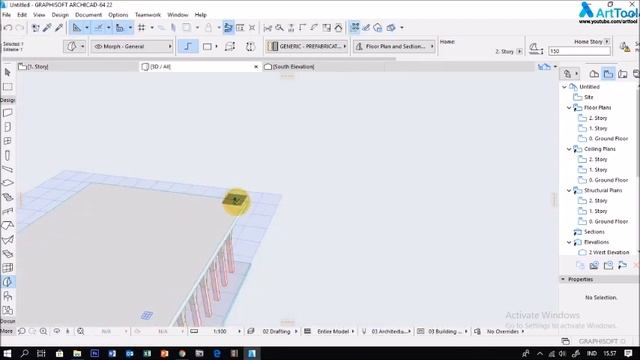The image size is (640, 360).
Task: Select the Wall tool in the toolbox
Action: tap(7, 113)
